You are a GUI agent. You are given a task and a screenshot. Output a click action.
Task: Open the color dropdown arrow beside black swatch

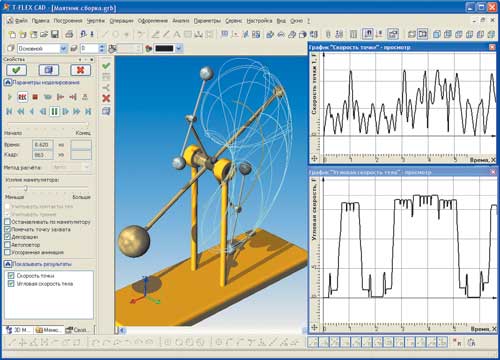[179, 49]
